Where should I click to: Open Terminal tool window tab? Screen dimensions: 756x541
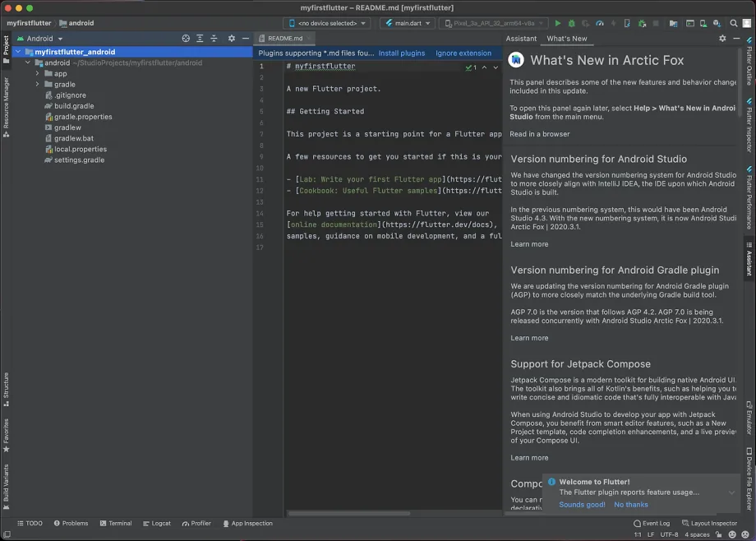tap(116, 523)
